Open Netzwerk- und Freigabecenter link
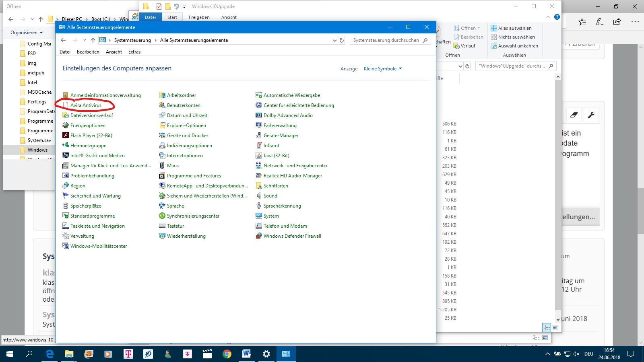This screenshot has height=362, width=644. pos(295,166)
